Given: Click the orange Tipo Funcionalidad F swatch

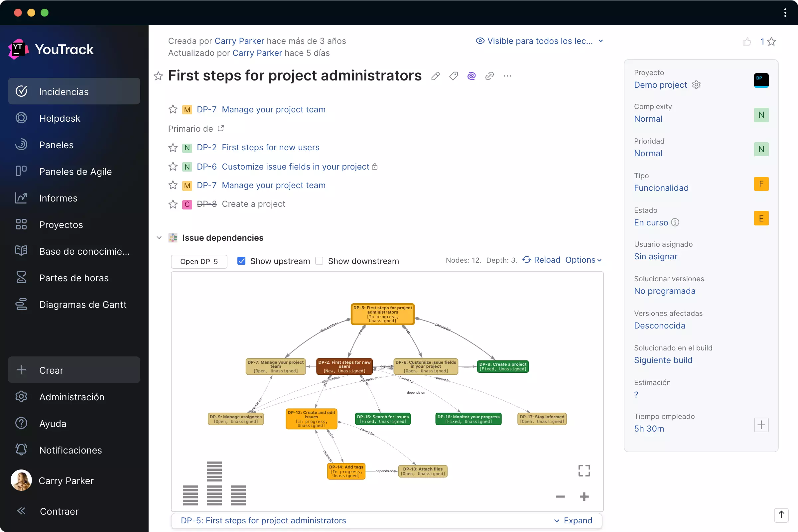Looking at the screenshot, I should (761, 184).
